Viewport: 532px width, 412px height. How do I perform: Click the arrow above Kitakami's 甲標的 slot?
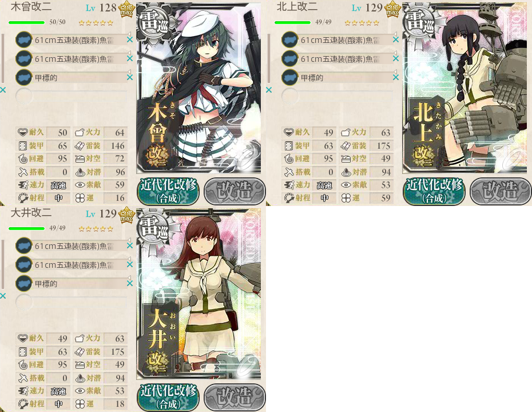pyautogui.click(x=395, y=72)
